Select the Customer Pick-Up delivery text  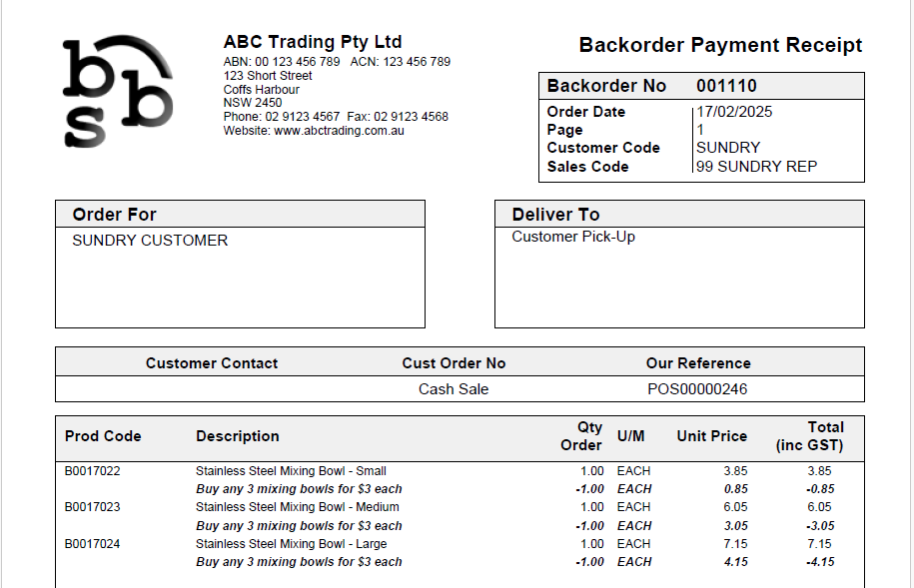[x=573, y=237]
